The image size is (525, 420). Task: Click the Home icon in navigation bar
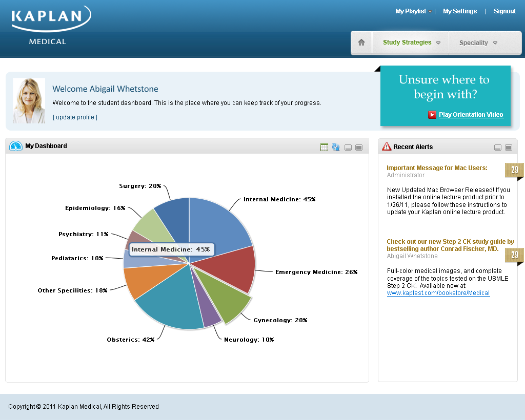click(x=361, y=43)
